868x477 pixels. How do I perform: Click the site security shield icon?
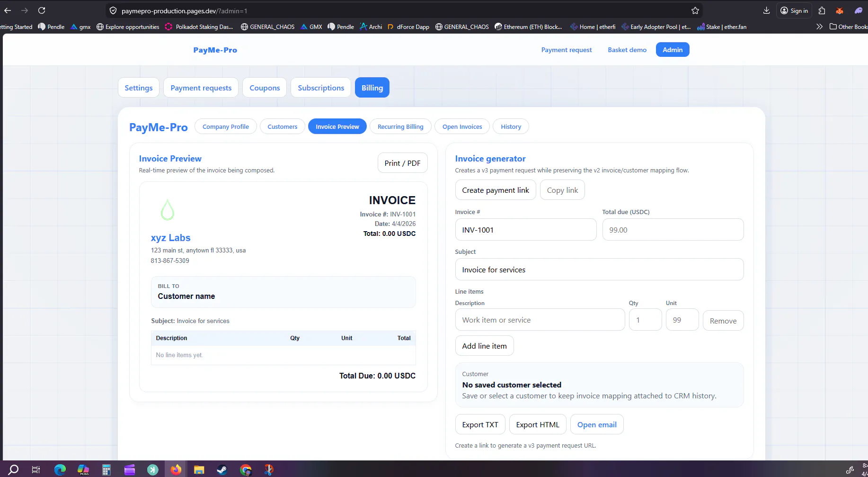tap(113, 10)
